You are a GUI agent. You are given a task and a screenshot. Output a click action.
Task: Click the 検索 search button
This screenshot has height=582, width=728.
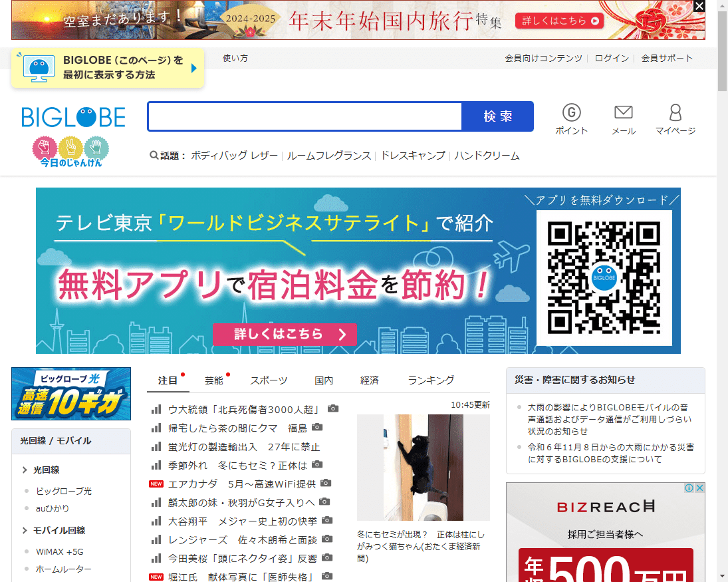point(497,116)
